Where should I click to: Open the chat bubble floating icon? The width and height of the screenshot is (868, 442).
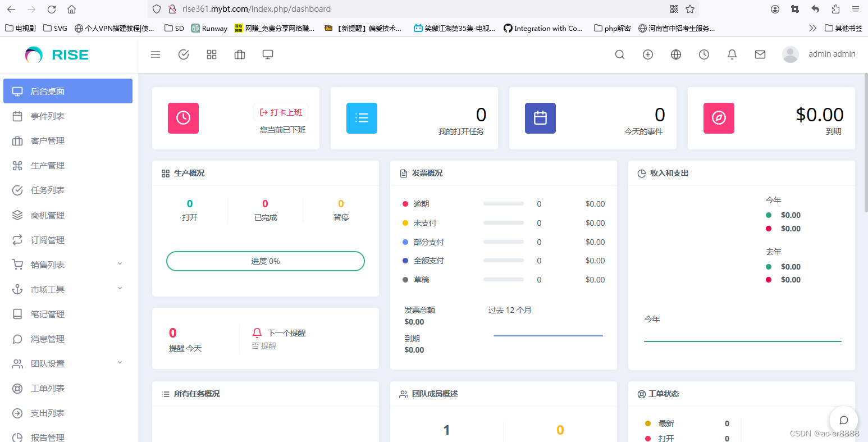(x=843, y=420)
